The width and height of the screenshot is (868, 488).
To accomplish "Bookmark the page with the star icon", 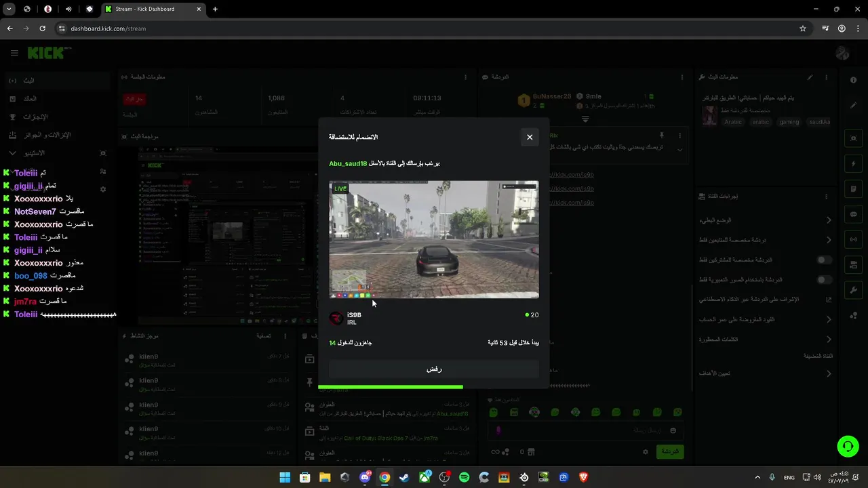I will click(803, 28).
